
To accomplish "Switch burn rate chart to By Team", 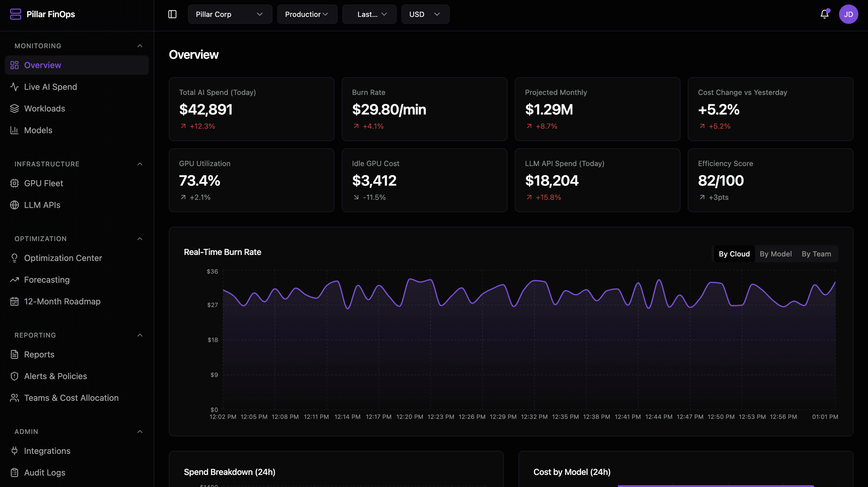I will click(816, 254).
